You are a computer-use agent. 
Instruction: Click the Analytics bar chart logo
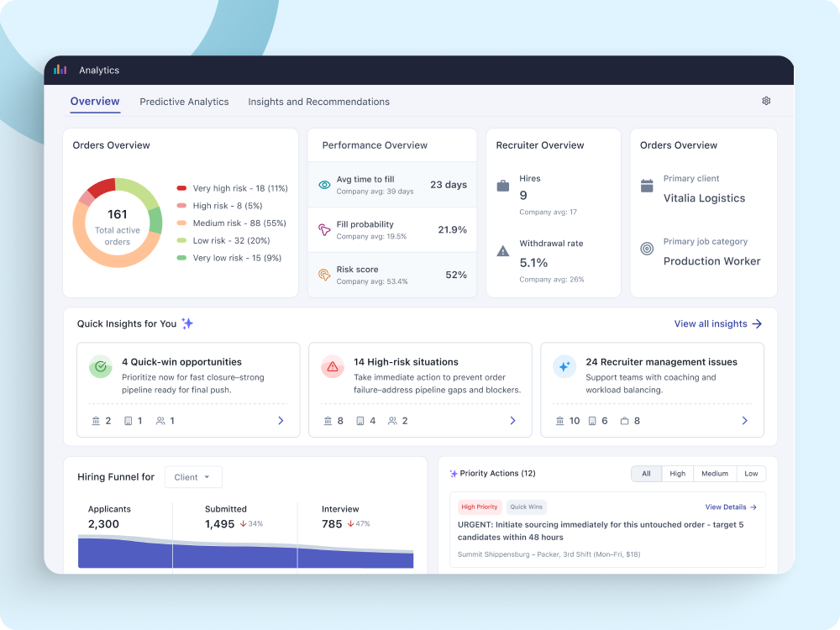[60, 70]
